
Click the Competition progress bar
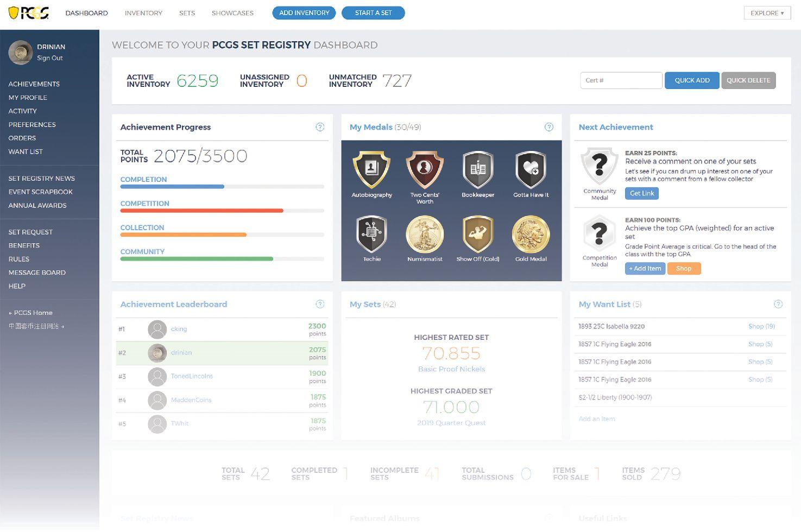[222, 211]
